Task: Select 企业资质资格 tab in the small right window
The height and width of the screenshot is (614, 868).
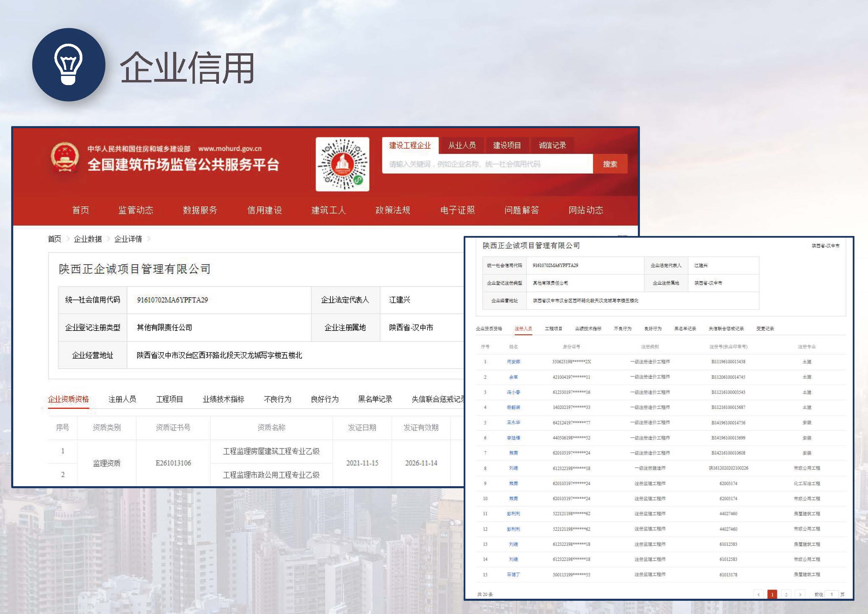Action: click(x=489, y=328)
